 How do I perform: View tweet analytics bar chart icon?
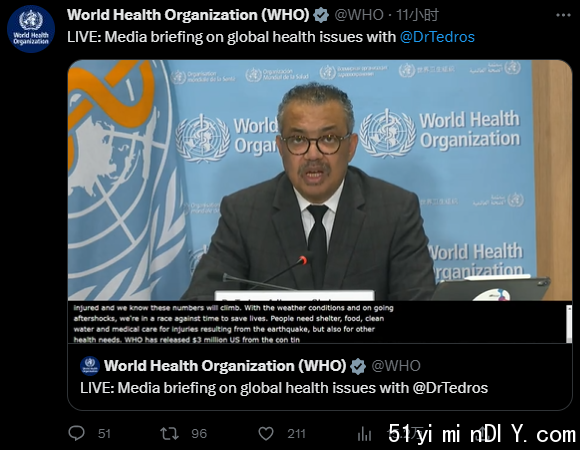click(364, 434)
